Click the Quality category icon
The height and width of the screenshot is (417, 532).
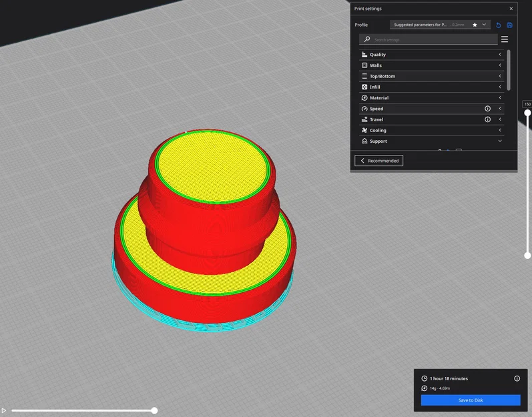pos(364,55)
